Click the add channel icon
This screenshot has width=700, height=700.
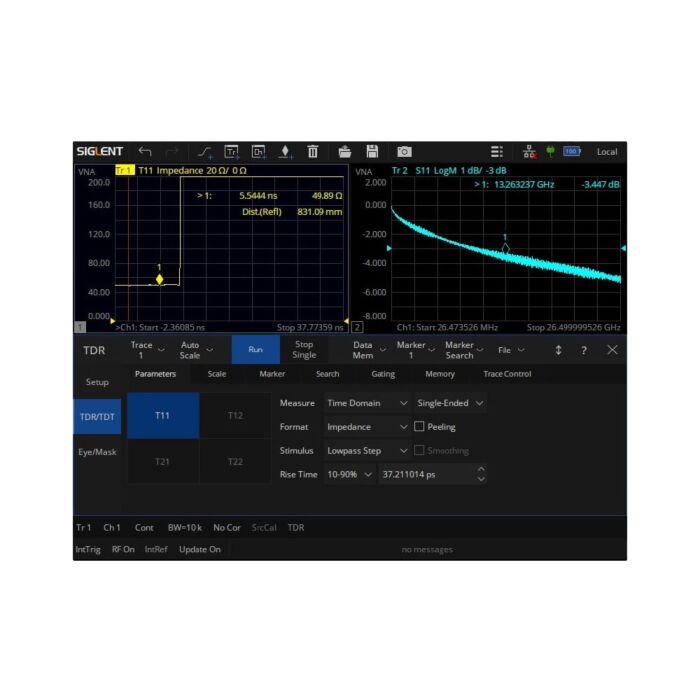click(x=258, y=152)
